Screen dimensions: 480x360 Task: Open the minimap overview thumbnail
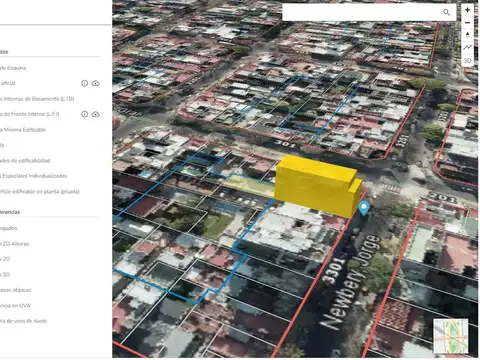tap(451, 336)
